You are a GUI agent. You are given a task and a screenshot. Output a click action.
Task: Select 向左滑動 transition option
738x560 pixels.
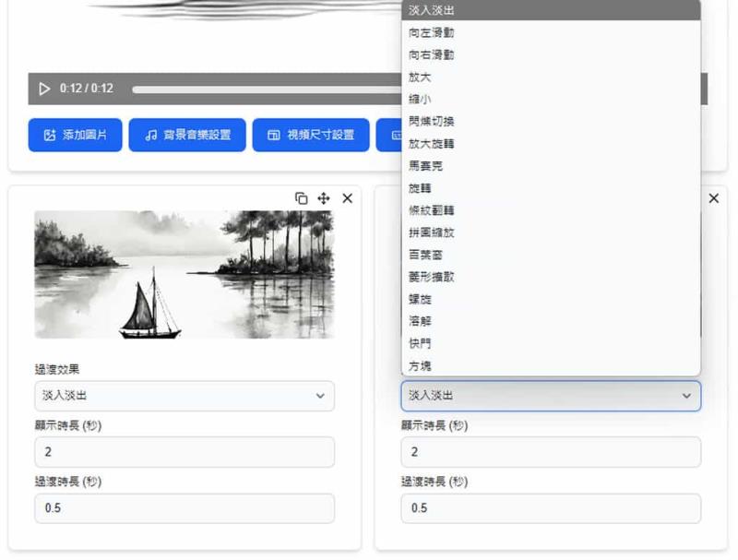[551, 32]
